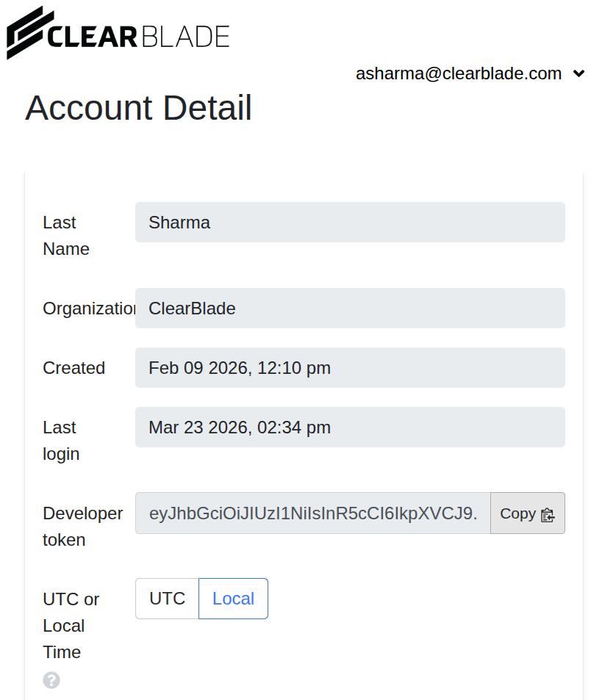The height and width of the screenshot is (700, 591).
Task: Click the Created label text
Action: (74, 368)
